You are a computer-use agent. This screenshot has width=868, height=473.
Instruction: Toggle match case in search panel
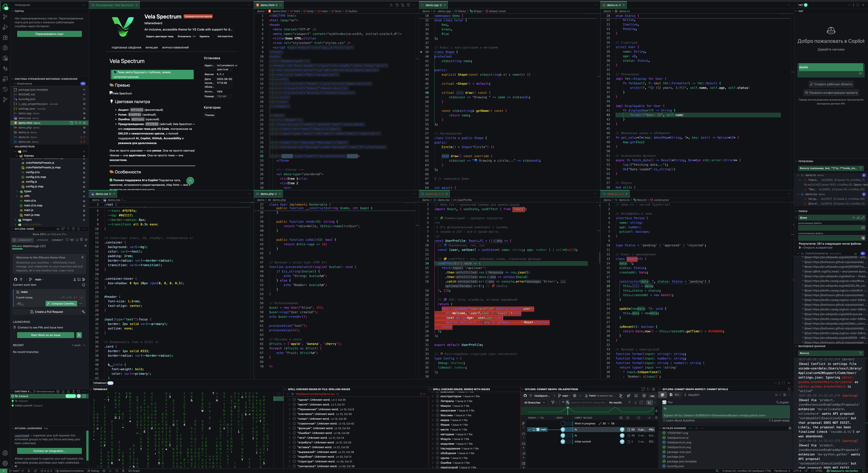(x=854, y=217)
